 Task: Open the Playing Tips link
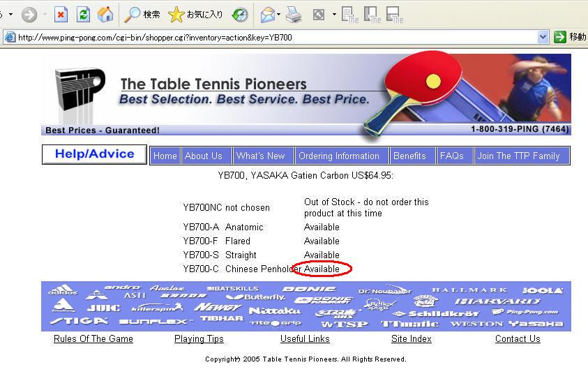click(x=199, y=338)
